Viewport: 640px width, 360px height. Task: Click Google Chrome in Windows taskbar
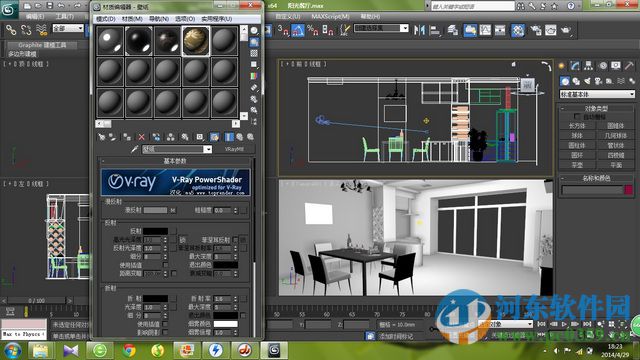(129, 350)
